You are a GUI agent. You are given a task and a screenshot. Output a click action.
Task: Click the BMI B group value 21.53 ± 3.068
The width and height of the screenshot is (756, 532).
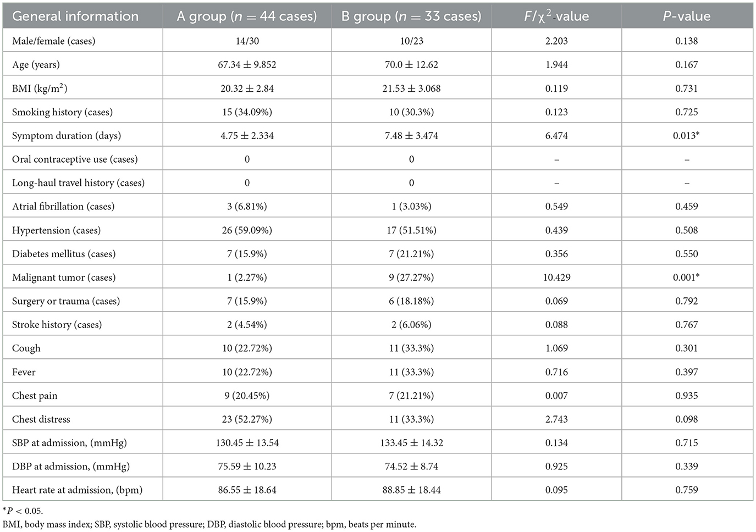[411, 88]
